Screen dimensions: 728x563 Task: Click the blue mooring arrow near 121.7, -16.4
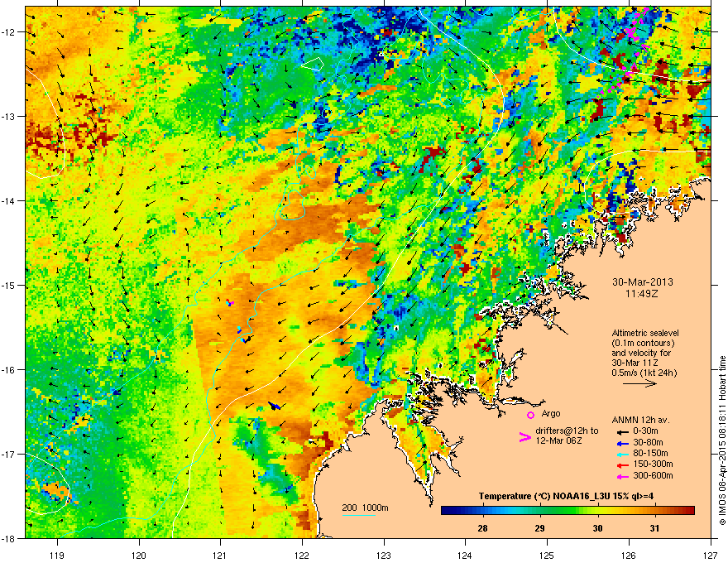[275, 406]
